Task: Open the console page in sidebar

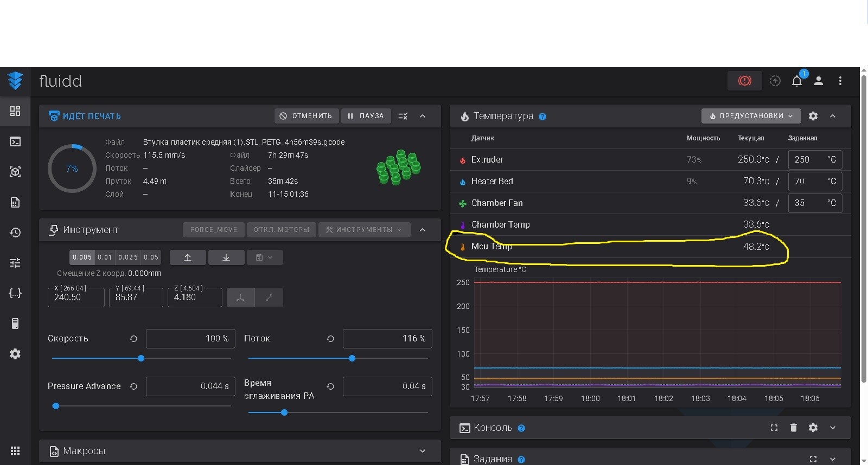Action: pos(15,141)
